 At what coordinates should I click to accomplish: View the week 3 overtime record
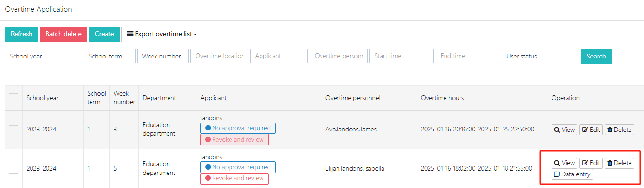(x=564, y=130)
